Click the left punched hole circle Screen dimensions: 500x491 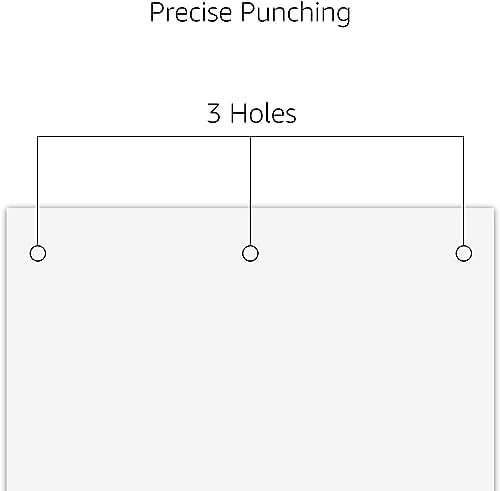38,253
